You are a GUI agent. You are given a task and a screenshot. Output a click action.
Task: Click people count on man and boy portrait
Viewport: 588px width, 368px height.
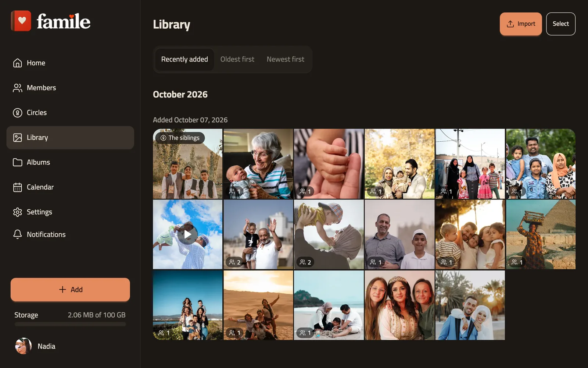pos(376,262)
